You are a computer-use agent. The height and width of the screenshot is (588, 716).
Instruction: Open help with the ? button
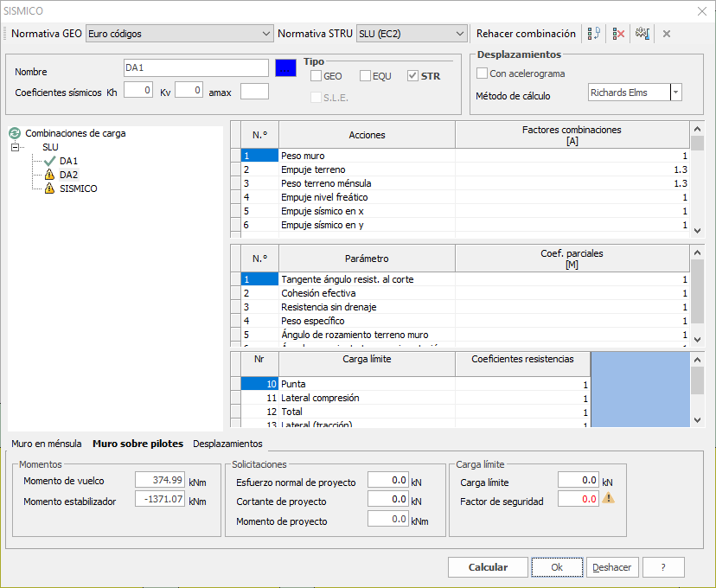click(663, 567)
